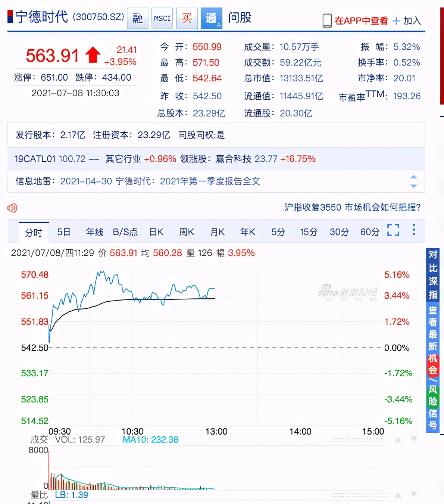Open the 问股 link

click(x=240, y=18)
